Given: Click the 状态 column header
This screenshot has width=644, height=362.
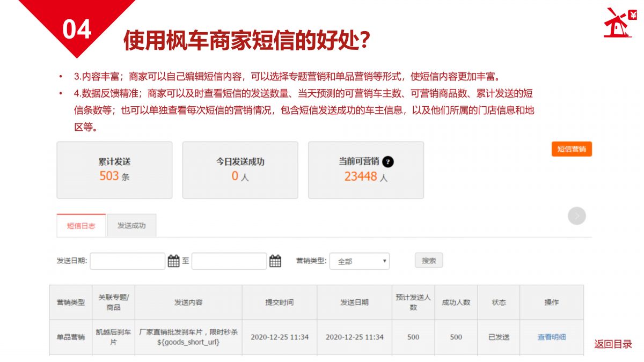Looking at the screenshot, I should point(499,302).
